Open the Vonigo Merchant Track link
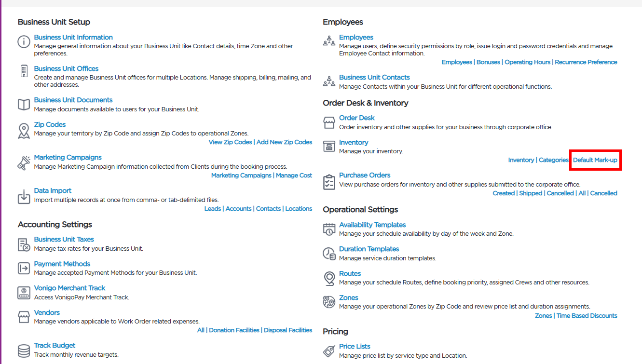Viewport: 642px width, 364px height. pyautogui.click(x=69, y=288)
